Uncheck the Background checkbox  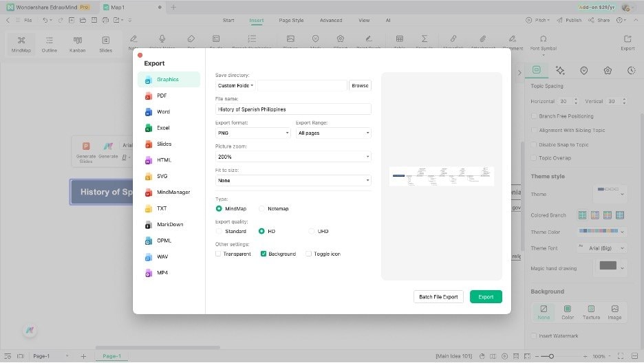(x=264, y=254)
